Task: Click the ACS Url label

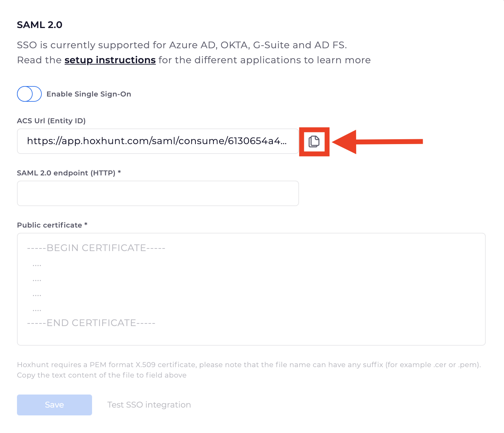Action: point(51,121)
